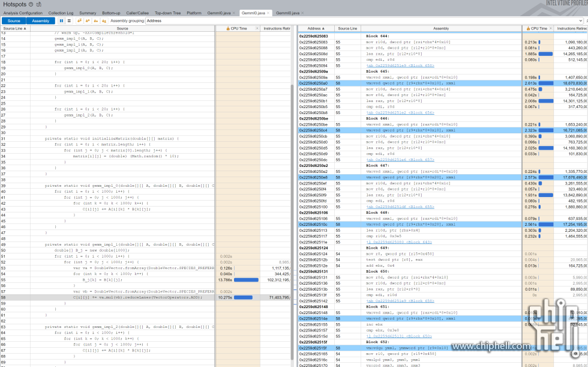Open the Analysis Configuration tab
588x367 pixels.
click(23, 13)
